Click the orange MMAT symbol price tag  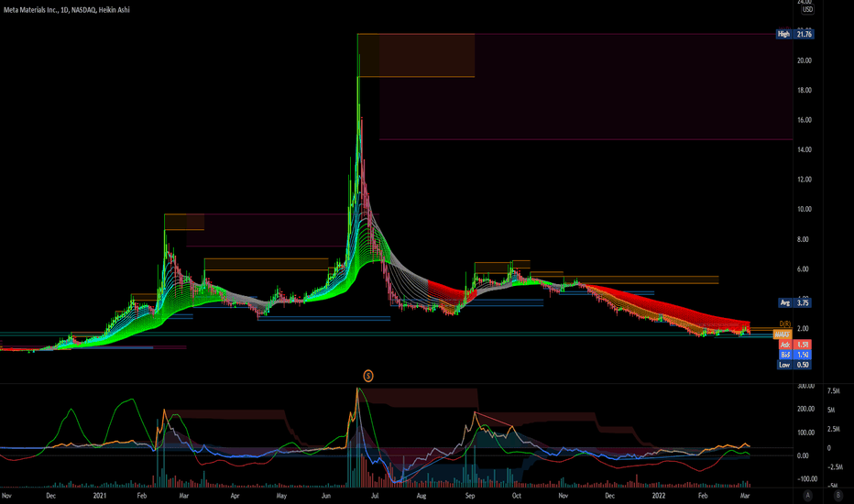[x=783, y=334]
